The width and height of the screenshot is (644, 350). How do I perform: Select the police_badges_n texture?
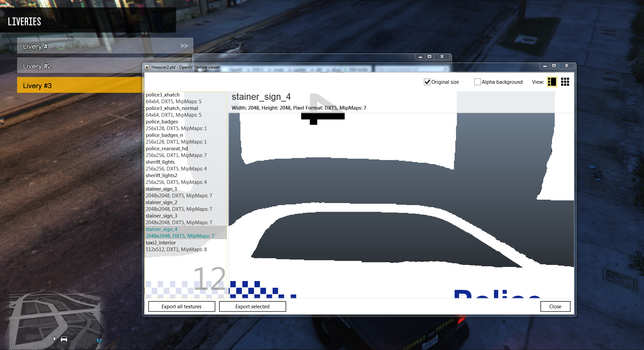tap(186, 139)
